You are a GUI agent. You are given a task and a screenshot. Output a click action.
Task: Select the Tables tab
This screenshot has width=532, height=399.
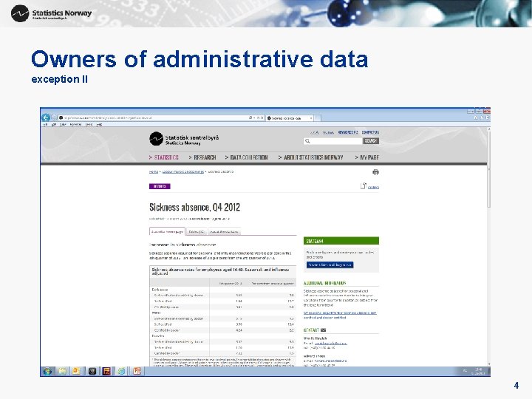[x=197, y=231]
